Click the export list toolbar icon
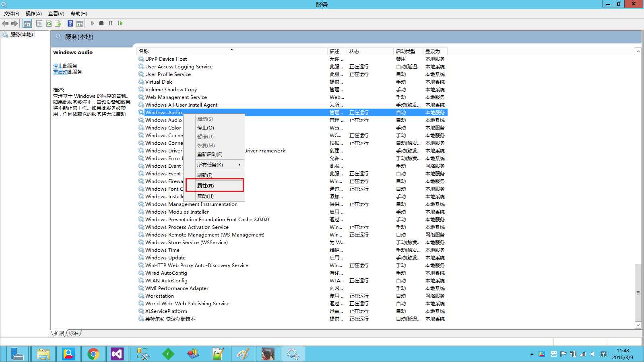This screenshot has width=644, height=362. 58,24
